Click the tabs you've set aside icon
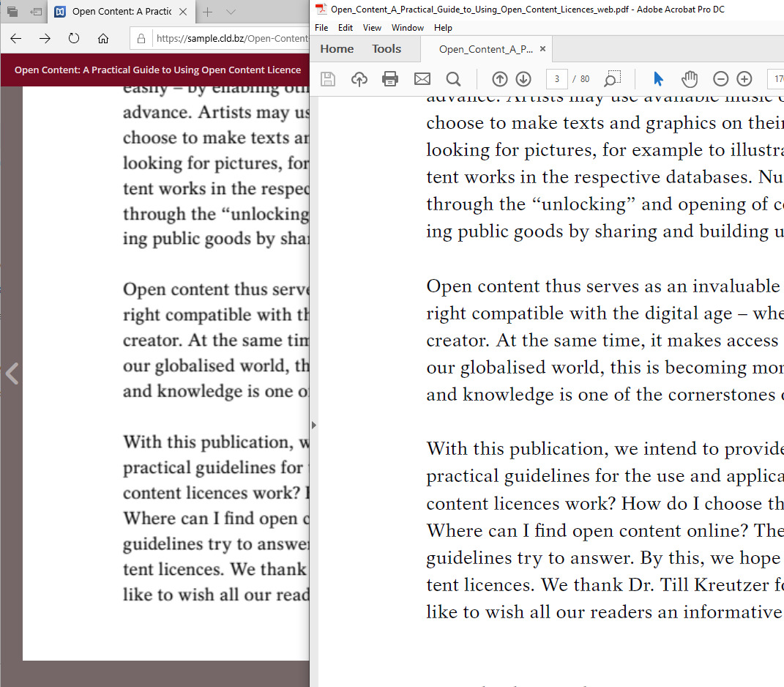The height and width of the screenshot is (687, 784). pos(12,12)
